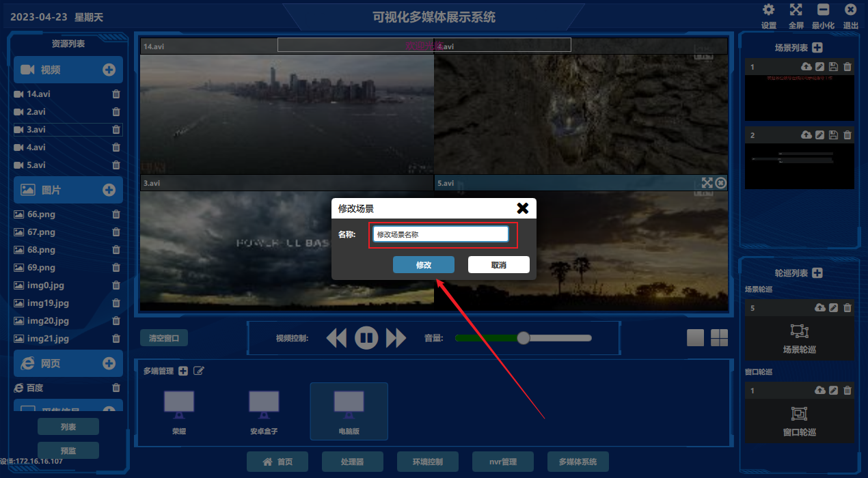The height and width of the screenshot is (478, 868).
Task: Edit scene patrol 5 with pencil icon
Action: [833, 308]
